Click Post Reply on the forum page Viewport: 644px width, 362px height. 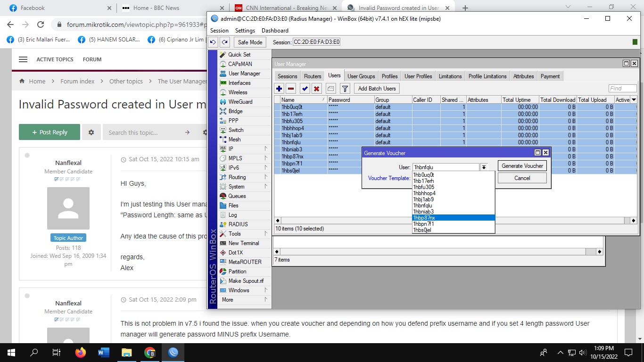(50, 132)
